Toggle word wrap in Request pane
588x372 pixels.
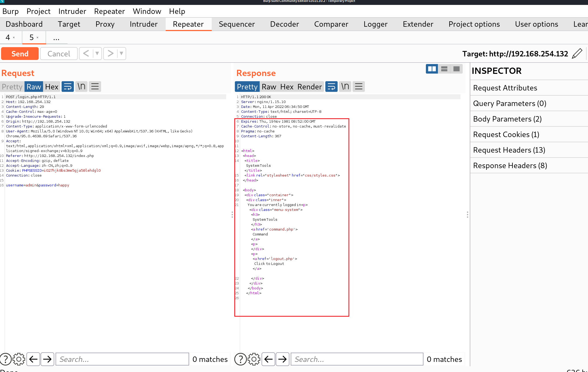[68, 87]
